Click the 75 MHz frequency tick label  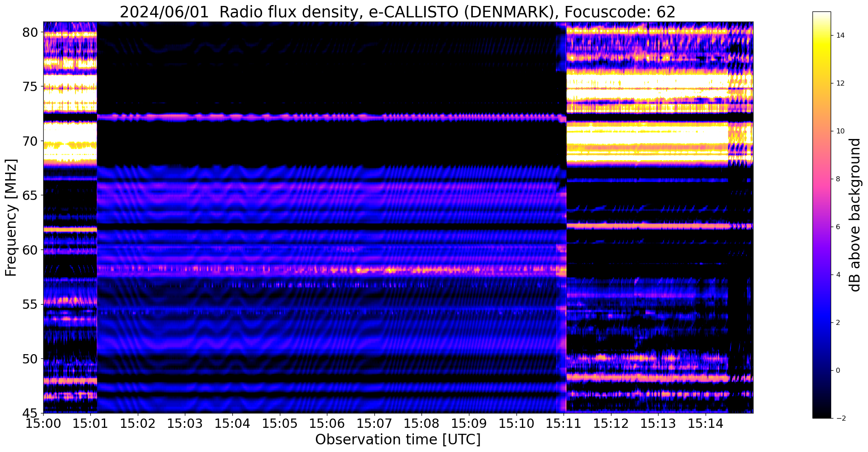click(31, 86)
